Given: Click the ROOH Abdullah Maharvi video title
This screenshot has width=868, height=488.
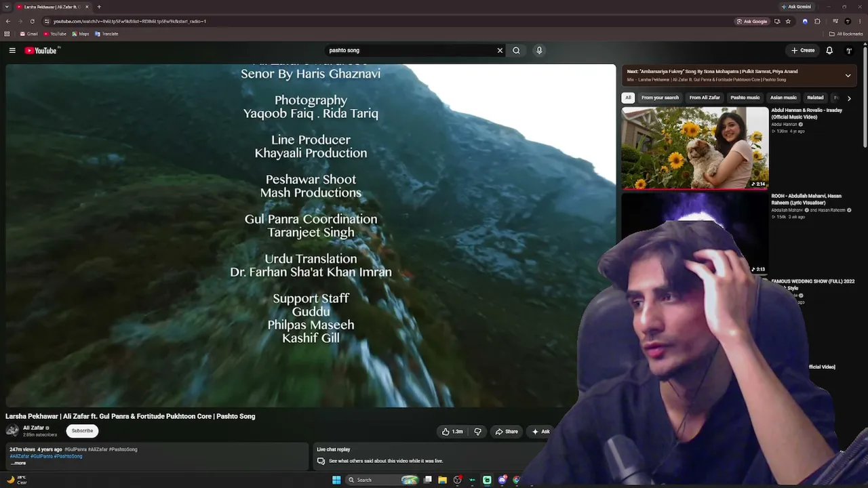Looking at the screenshot, I should click(x=806, y=199).
